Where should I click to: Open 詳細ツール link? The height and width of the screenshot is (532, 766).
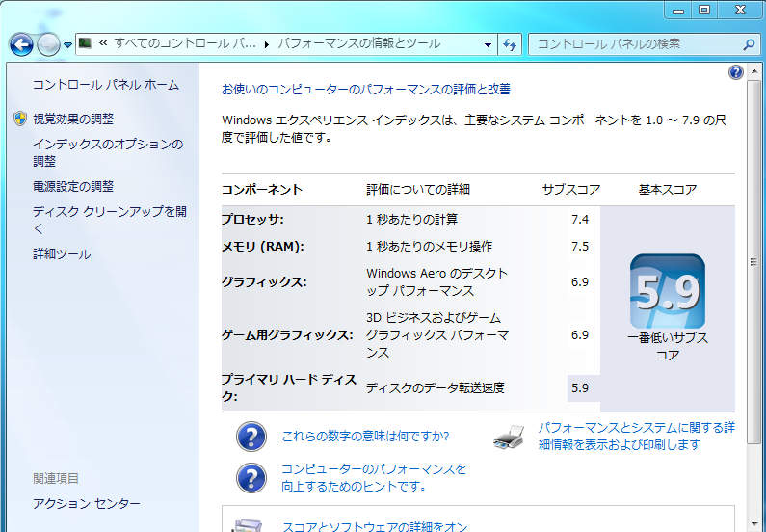tap(62, 254)
